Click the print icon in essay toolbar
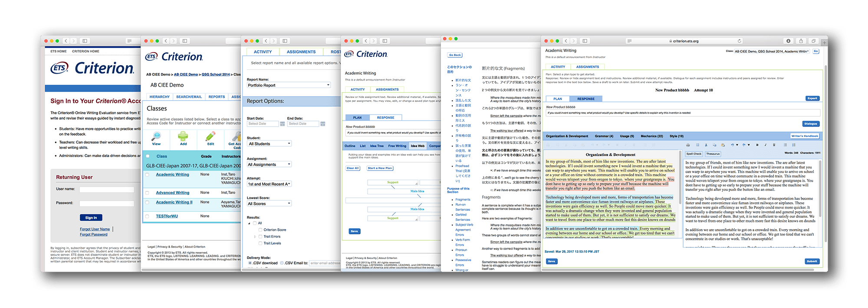This screenshot has height=308, width=868. [x=688, y=145]
